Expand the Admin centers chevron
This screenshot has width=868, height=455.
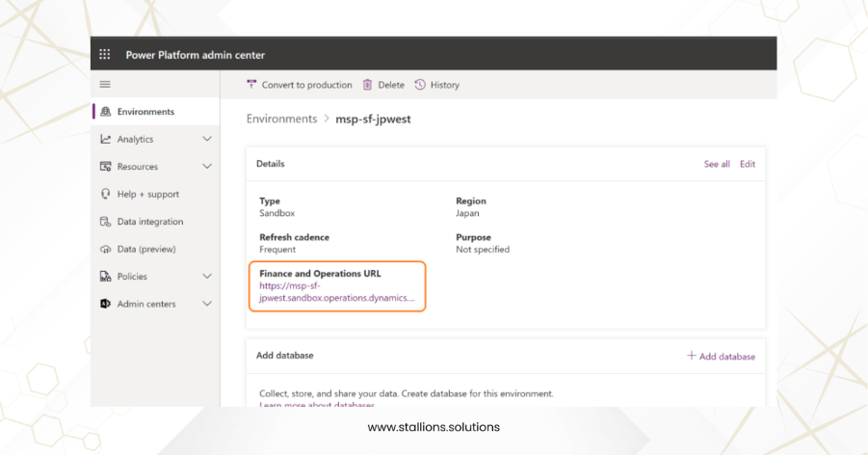206,304
